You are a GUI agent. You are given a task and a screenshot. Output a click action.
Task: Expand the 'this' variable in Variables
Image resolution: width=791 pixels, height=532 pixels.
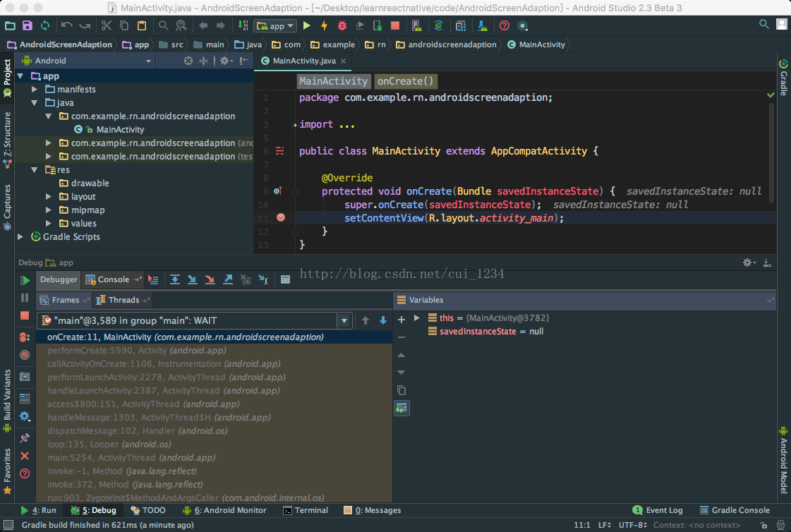417,318
